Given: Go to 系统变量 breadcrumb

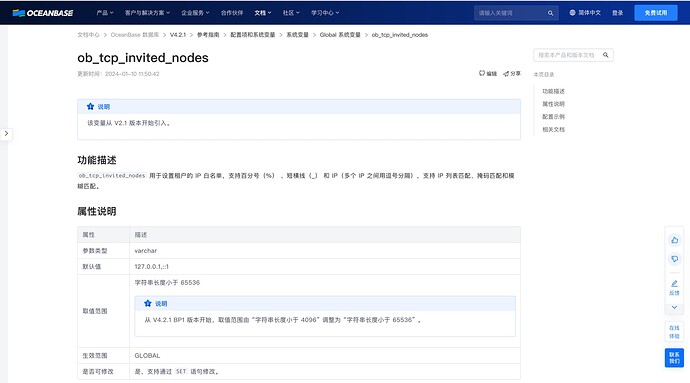Looking at the screenshot, I should [x=297, y=35].
